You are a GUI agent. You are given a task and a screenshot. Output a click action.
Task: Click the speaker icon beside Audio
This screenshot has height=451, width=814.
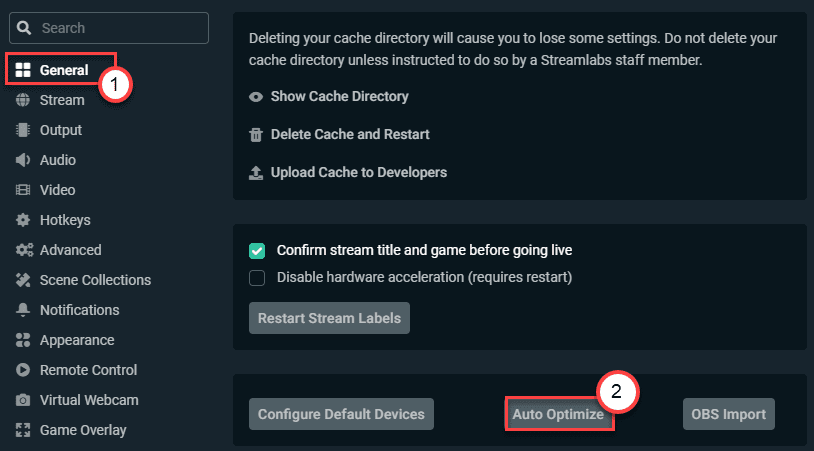(22, 160)
